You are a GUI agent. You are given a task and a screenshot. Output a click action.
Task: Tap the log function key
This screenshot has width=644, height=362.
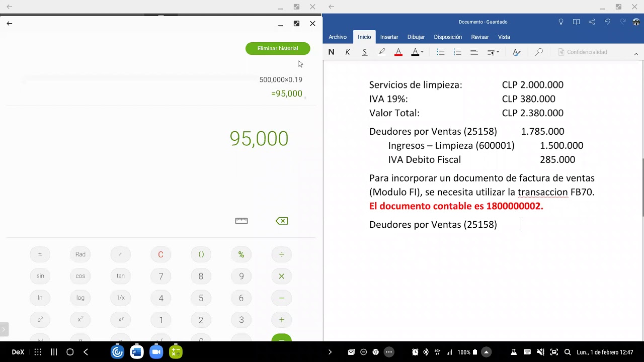point(80,298)
